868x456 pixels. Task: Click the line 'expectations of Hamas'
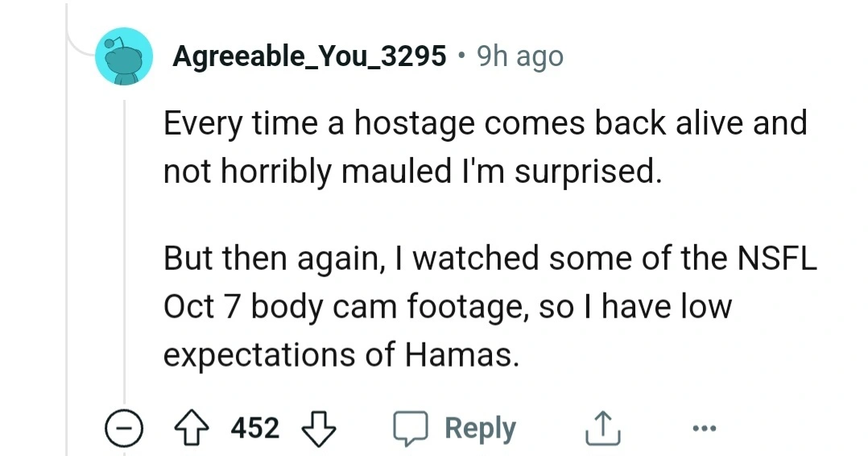[341, 355]
